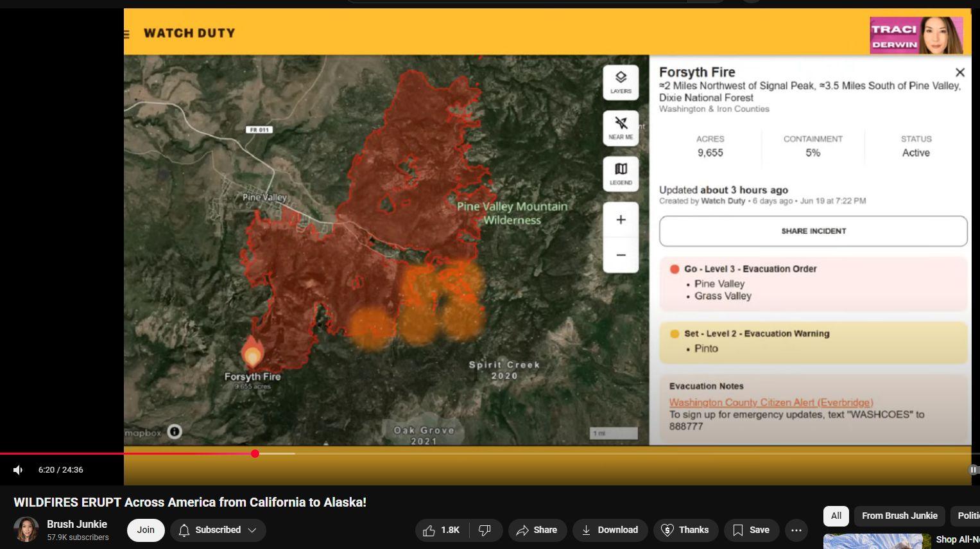Click the Pine Valley Mountain Wilderness label
The image size is (980, 549).
tap(512, 213)
